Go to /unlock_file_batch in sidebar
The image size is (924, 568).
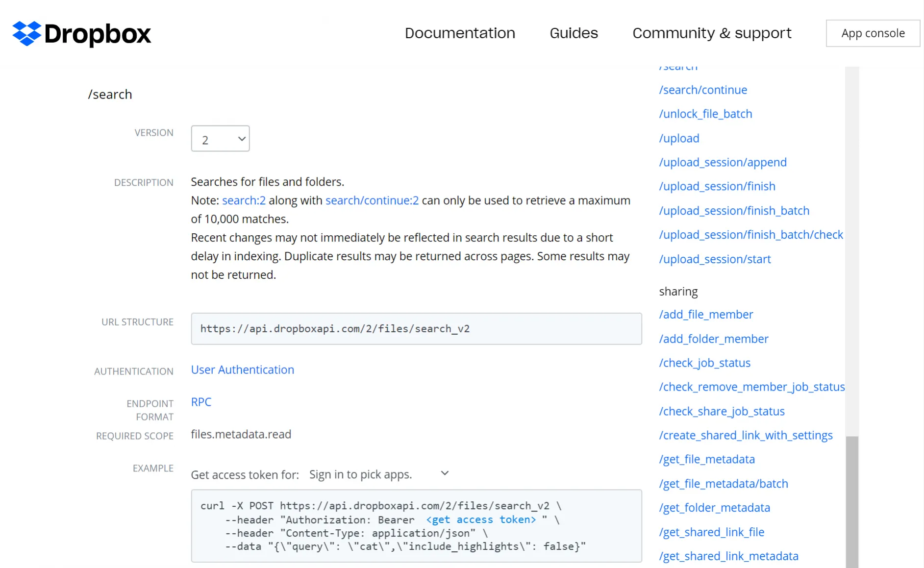point(705,114)
